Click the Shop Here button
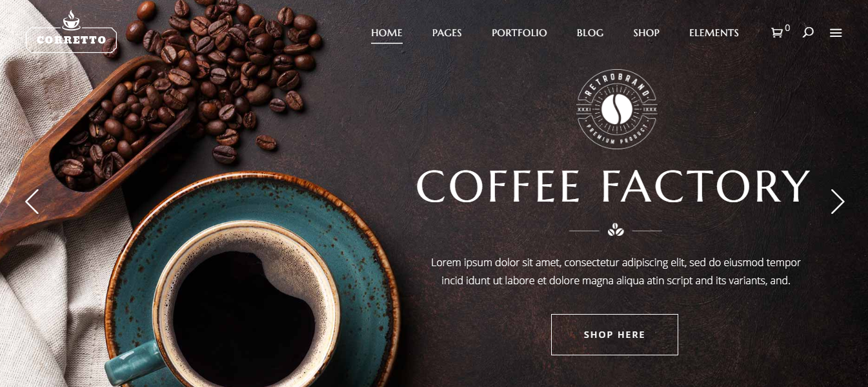 [x=614, y=335]
